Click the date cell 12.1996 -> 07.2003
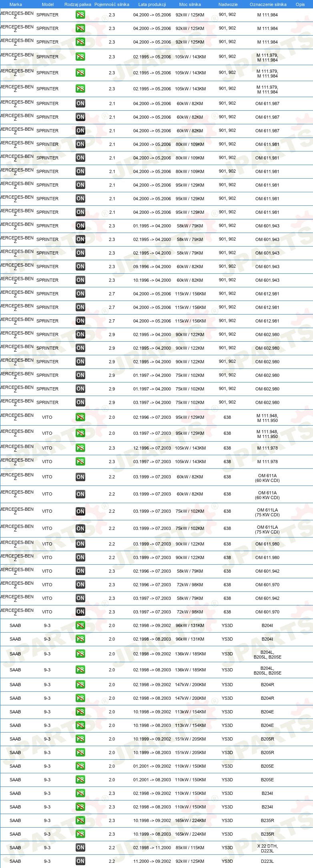The image size is (313, 868). (152, 448)
